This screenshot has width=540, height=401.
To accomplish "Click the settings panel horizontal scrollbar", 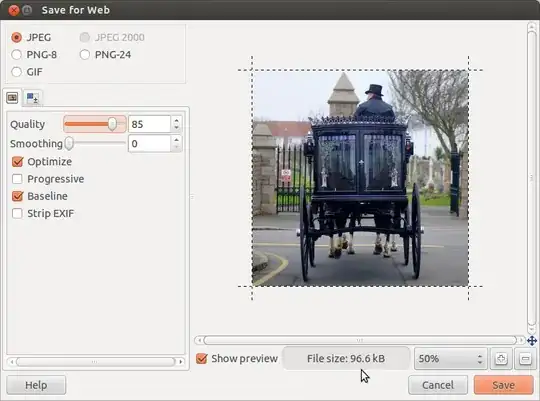I will tap(96, 362).
